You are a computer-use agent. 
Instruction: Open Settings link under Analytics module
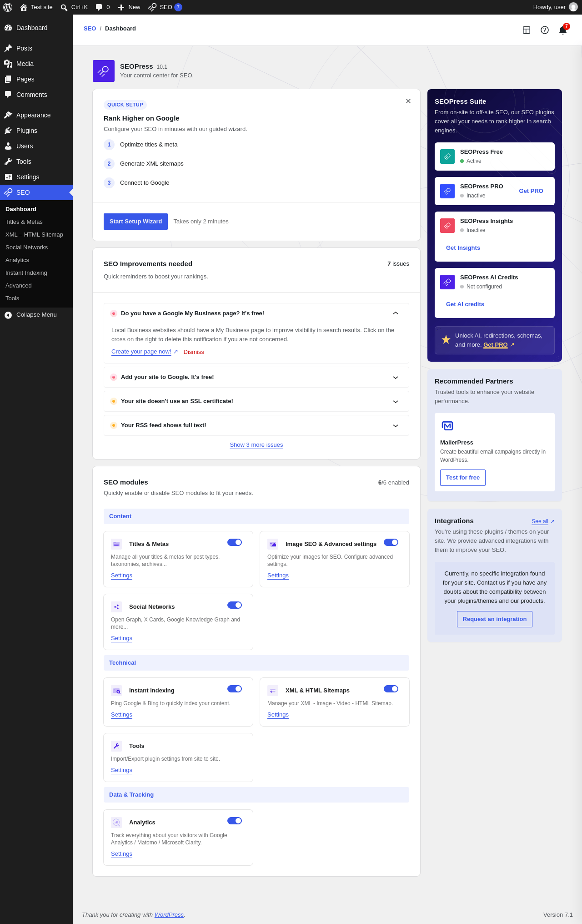[121, 854]
